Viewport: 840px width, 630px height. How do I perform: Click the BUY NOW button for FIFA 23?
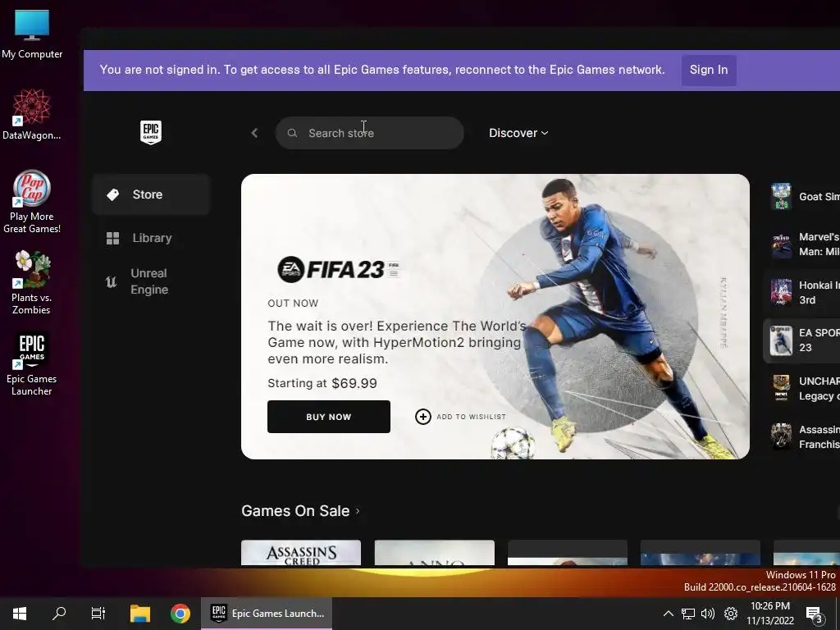coord(329,417)
